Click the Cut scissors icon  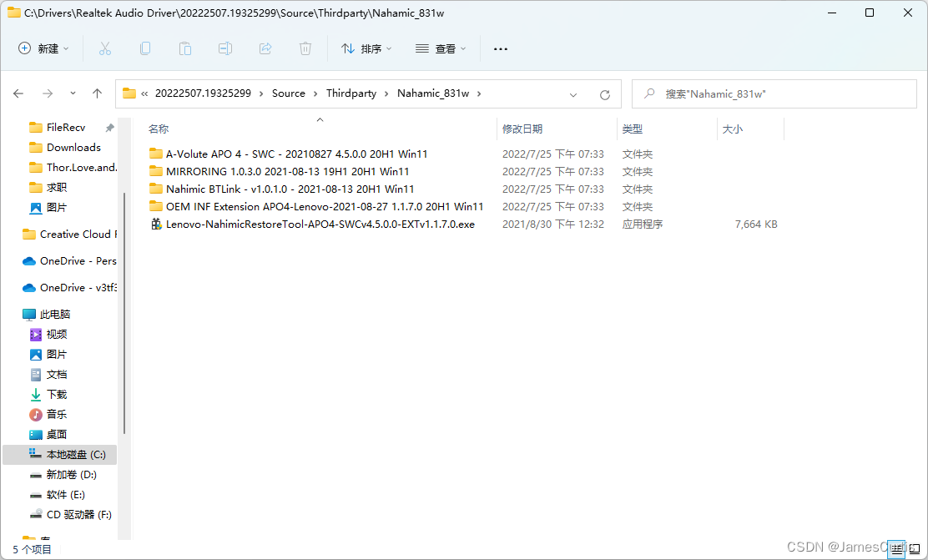pos(105,48)
